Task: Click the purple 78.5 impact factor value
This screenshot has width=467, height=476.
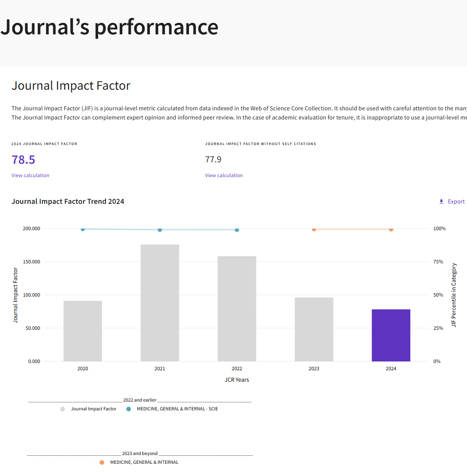Action: [23, 160]
